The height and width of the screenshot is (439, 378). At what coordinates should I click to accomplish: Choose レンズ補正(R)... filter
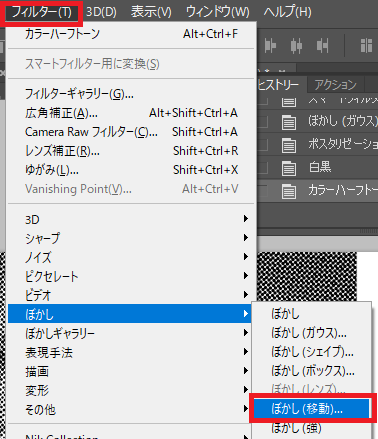(x=131, y=151)
